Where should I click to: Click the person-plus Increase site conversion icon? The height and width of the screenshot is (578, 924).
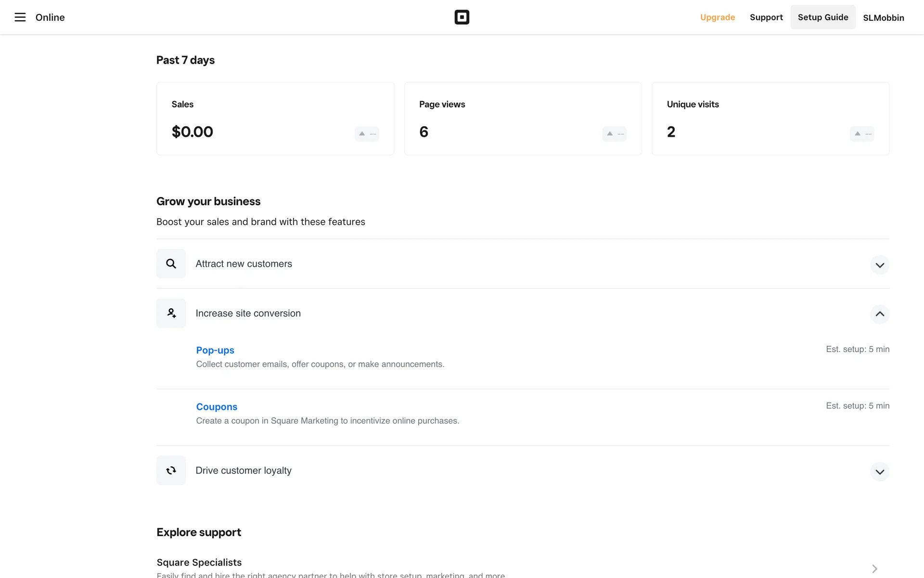coord(171,313)
